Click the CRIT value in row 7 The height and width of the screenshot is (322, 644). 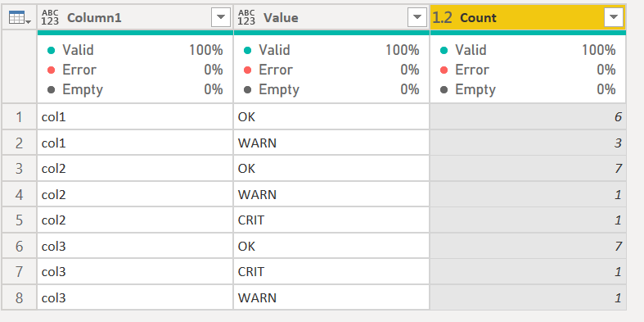331,272
